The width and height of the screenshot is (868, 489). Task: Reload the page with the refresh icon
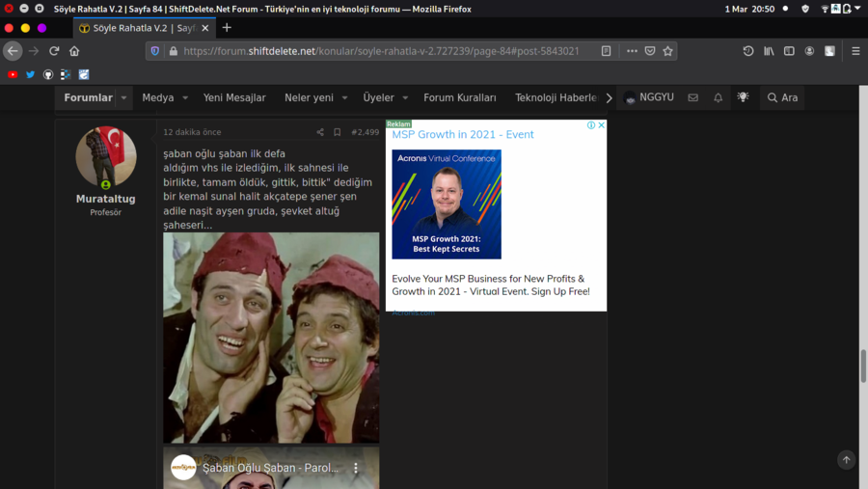54,51
